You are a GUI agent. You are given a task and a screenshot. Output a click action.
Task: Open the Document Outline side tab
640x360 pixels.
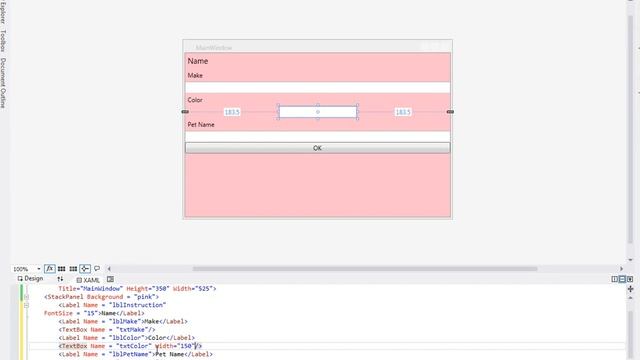3,83
